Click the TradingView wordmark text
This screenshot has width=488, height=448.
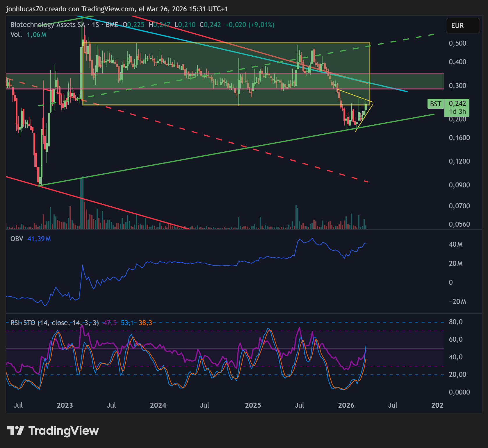(64, 431)
